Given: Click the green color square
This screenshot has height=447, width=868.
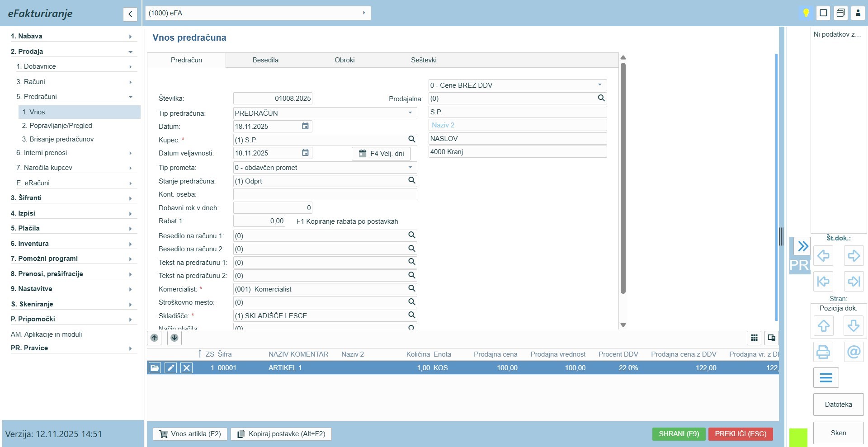Looking at the screenshot, I should point(798,438).
